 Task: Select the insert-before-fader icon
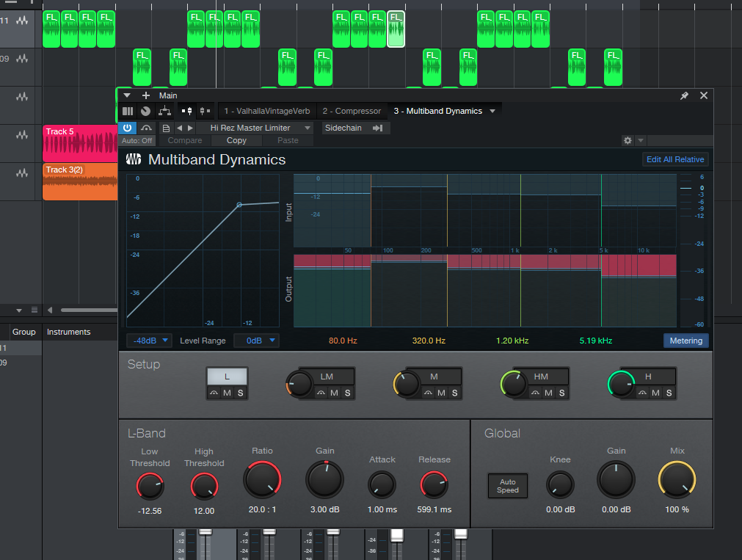coord(187,112)
